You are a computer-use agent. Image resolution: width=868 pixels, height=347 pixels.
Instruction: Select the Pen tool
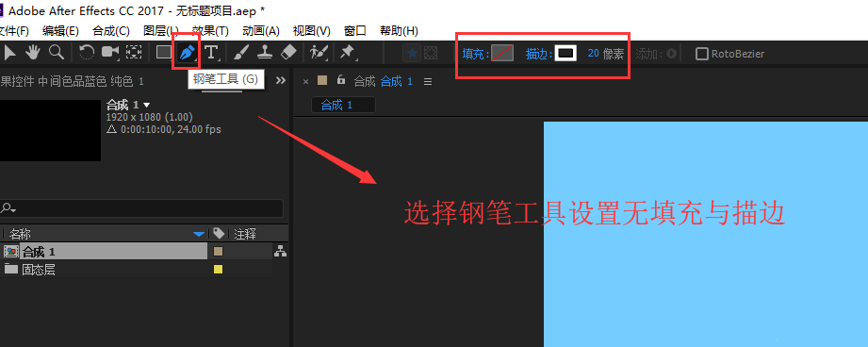click(x=188, y=53)
